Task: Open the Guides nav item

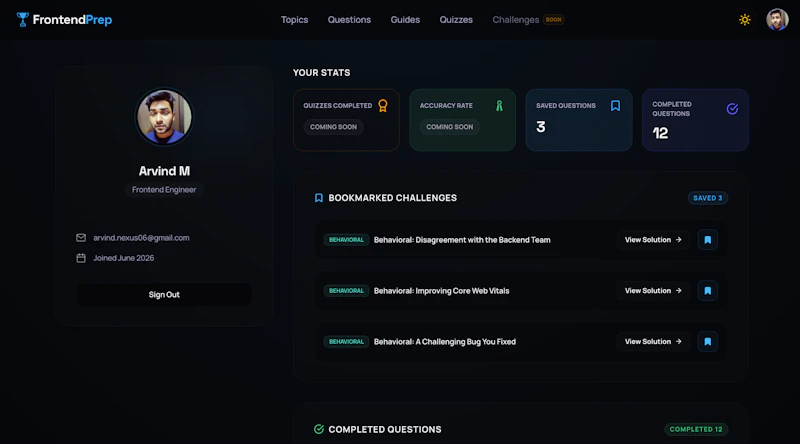Action: click(405, 19)
